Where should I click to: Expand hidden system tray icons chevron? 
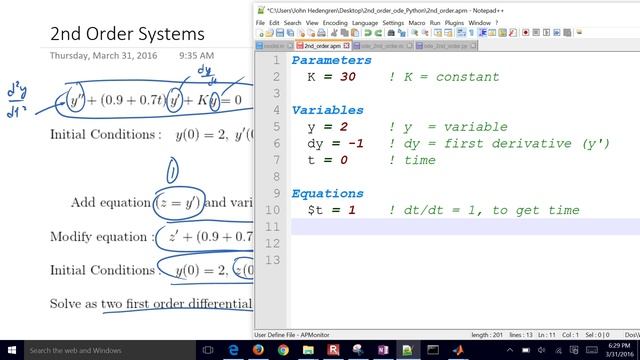pyautogui.click(x=510, y=350)
